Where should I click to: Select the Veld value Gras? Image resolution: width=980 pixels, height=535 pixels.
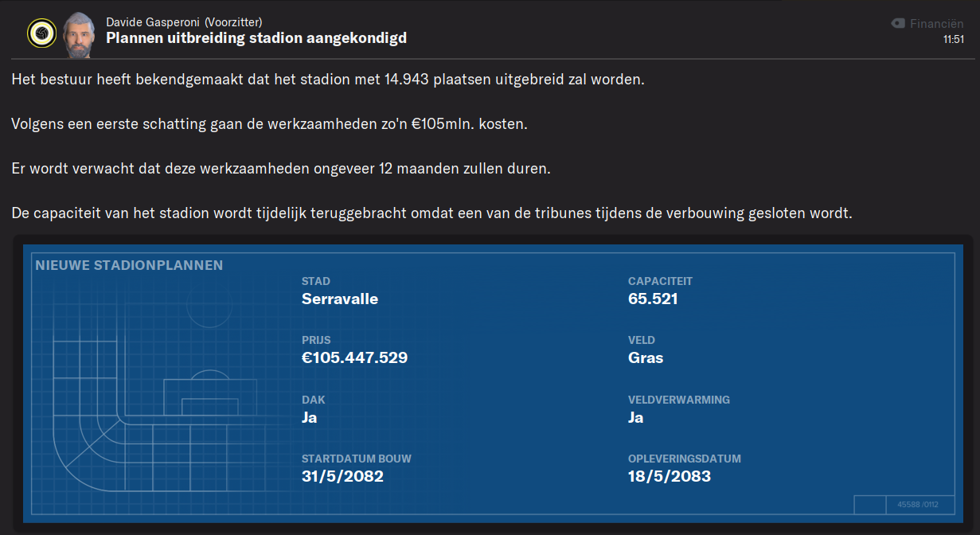646,358
